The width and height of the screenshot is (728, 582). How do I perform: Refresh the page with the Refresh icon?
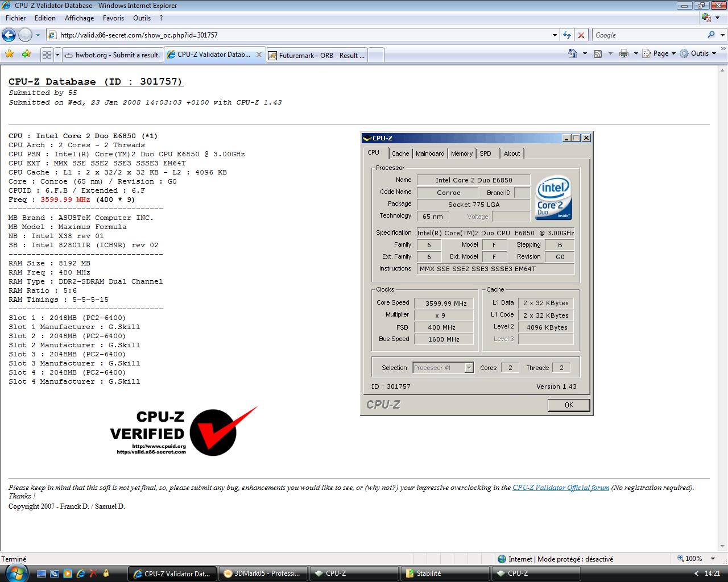click(567, 35)
